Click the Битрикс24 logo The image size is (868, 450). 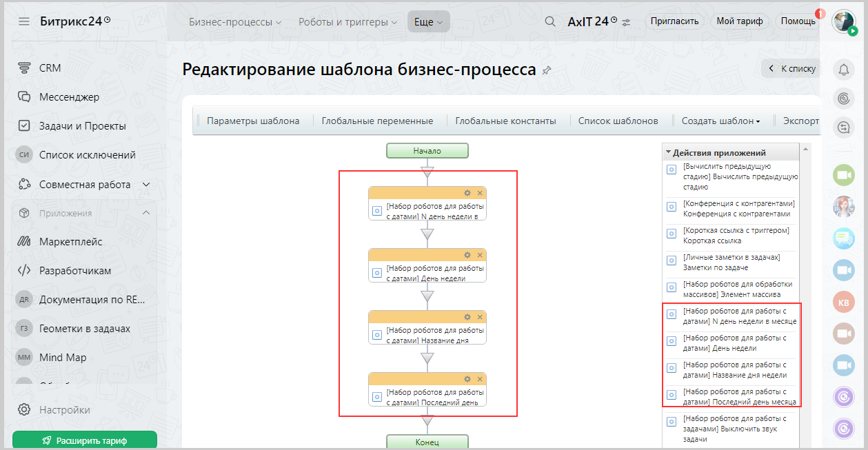(x=75, y=21)
